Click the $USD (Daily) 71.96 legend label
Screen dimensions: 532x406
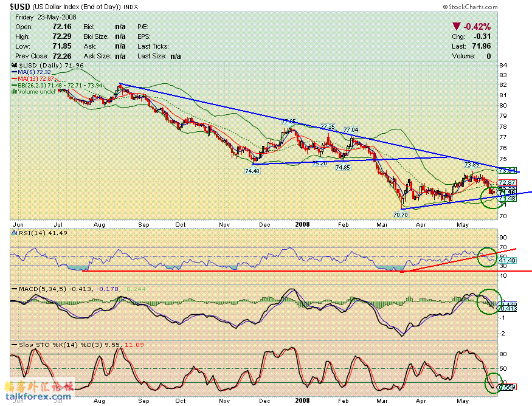[x=51, y=65]
